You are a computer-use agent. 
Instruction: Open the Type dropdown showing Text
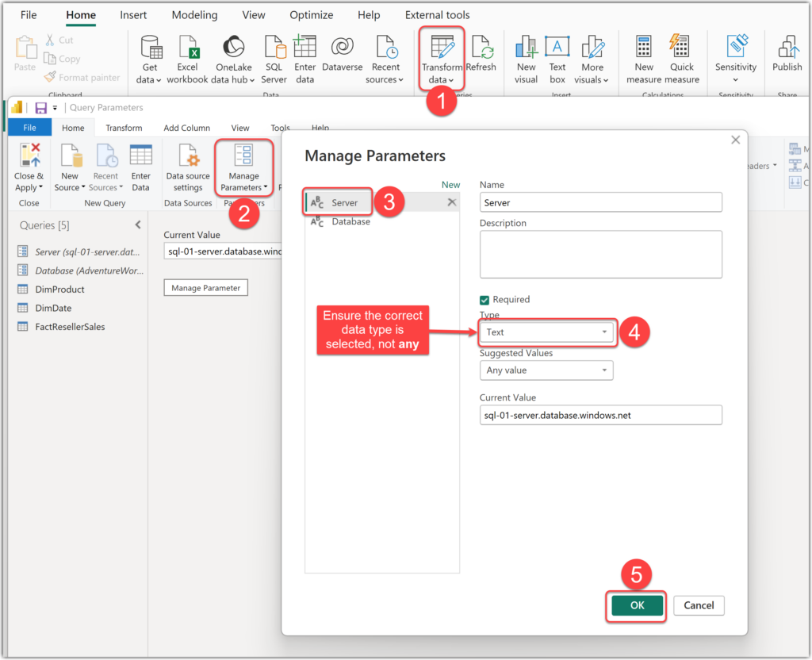pos(546,332)
